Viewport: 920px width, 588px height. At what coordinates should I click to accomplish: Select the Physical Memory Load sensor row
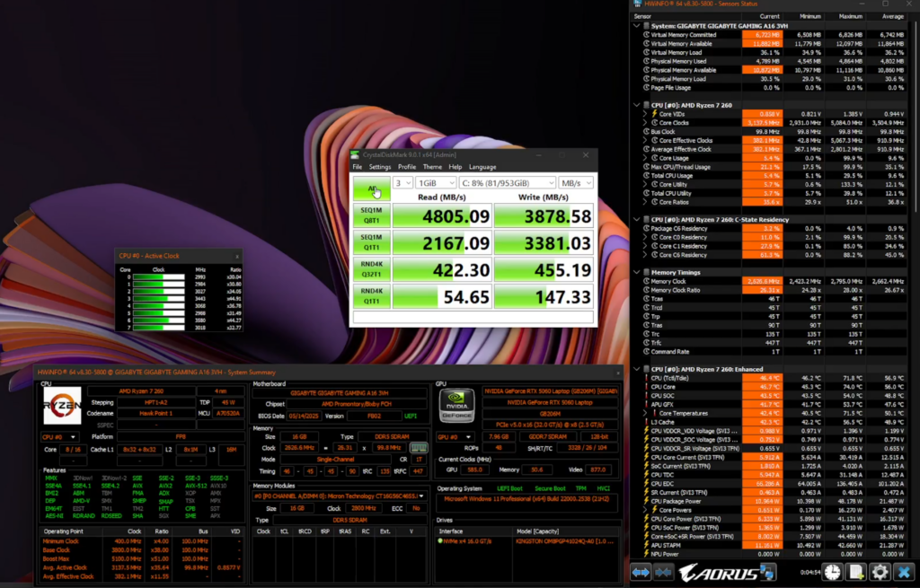point(774,79)
